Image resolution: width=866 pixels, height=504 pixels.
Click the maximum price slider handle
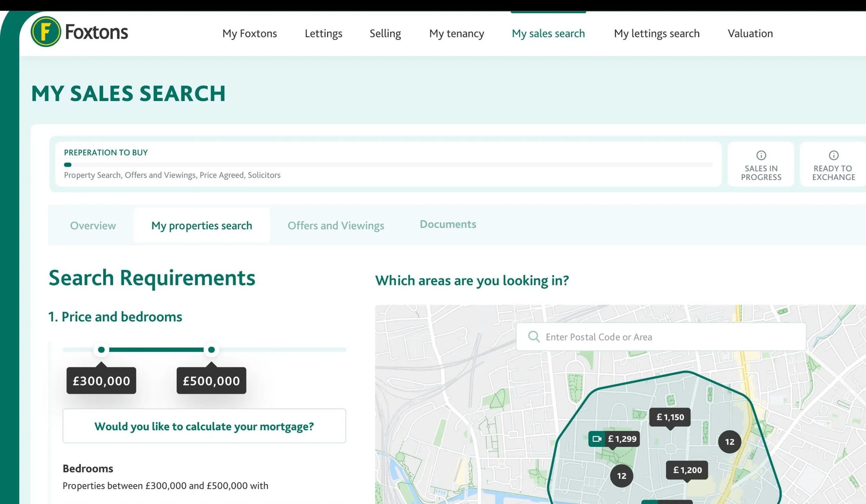[x=211, y=350]
